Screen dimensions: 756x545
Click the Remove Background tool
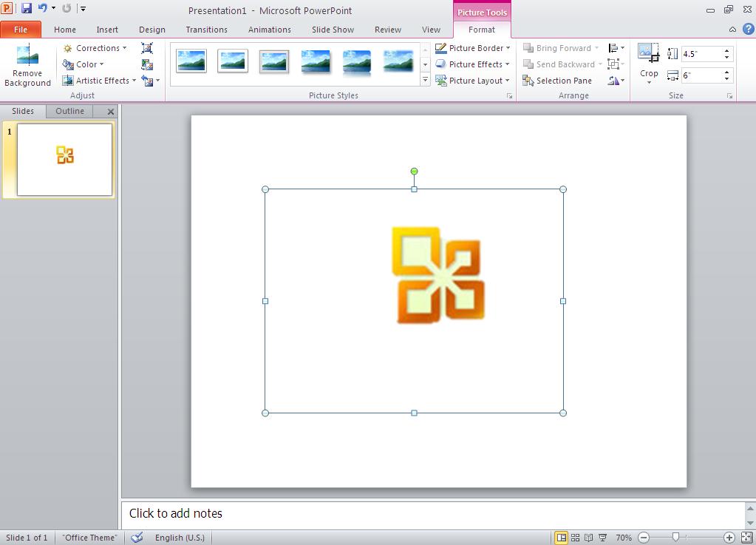point(27,66)
